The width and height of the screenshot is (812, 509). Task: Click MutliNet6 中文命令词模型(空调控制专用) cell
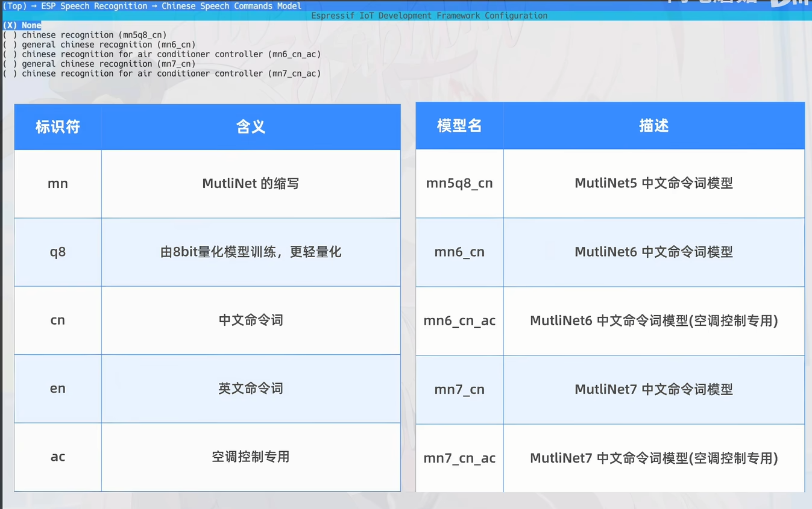tap(654, 320)
